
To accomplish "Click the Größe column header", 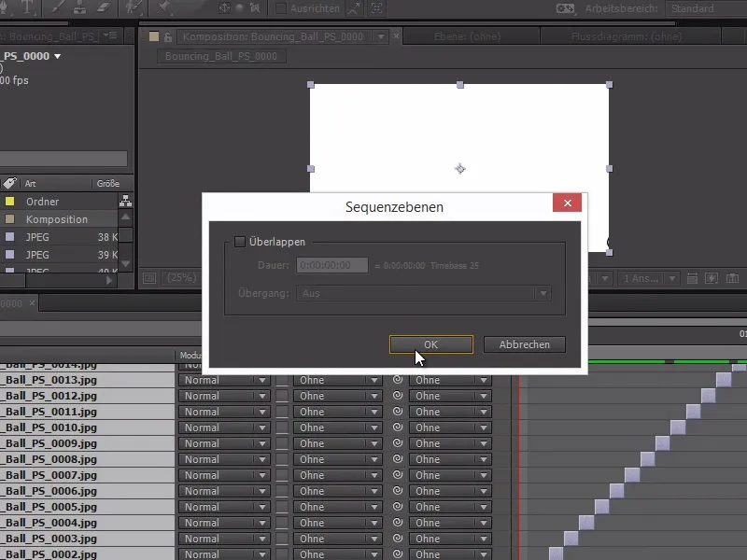I will point(107,183).
